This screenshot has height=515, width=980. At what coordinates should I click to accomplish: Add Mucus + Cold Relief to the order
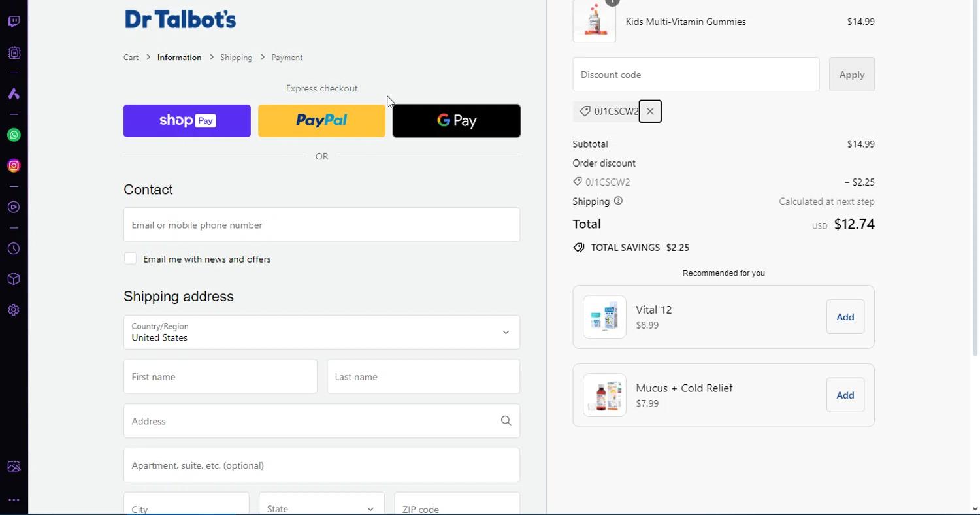(x=845, y=395)
